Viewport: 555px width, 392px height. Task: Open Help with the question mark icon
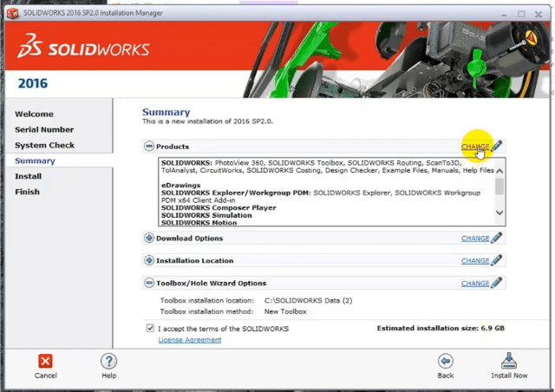click(108, 361)
